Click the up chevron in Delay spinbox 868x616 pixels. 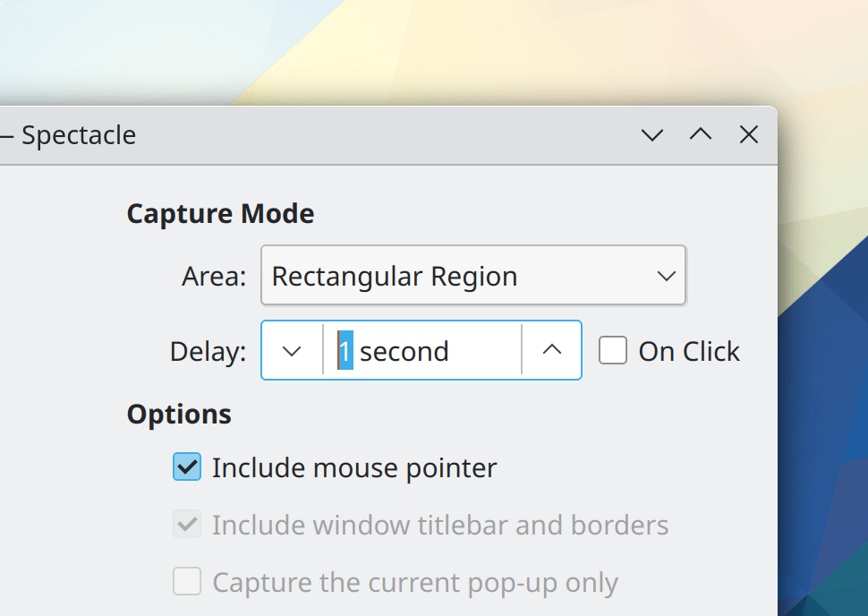point(552,351)
